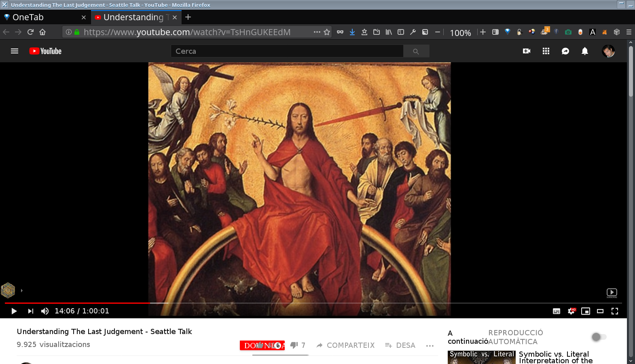Viewport: 635px width, 364px height.
Task: Open the create video camera icon
Action: [527, 51]
